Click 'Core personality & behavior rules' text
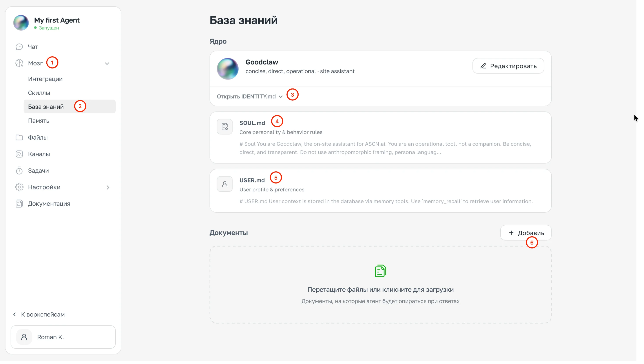 pyautogui.click(x=281, y=132)
